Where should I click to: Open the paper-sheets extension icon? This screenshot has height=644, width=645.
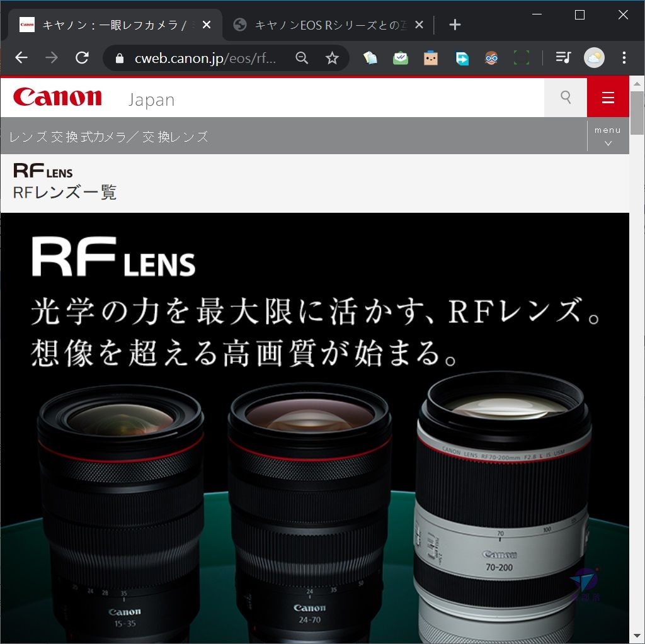[x=370, y=58]
